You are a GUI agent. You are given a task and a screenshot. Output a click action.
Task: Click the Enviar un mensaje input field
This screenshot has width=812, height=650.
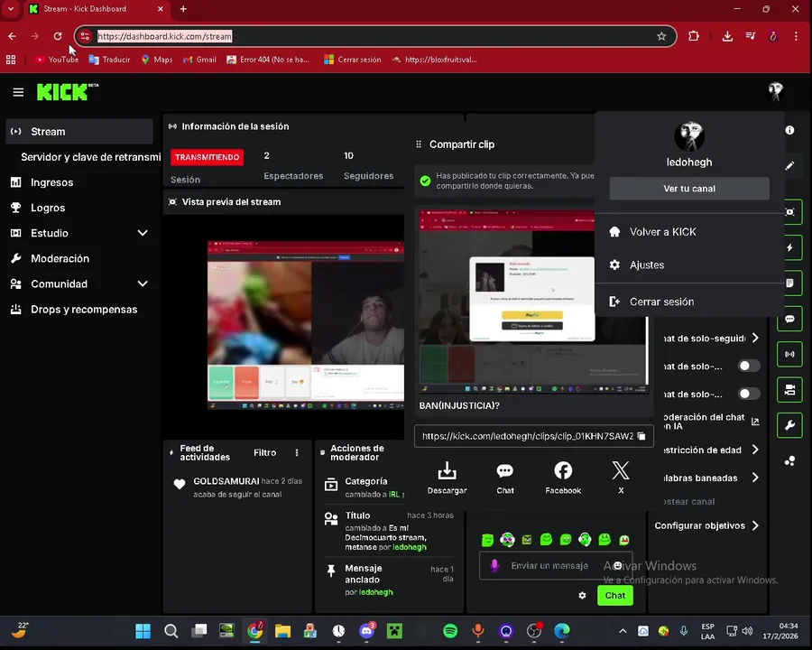pos(555,565)
